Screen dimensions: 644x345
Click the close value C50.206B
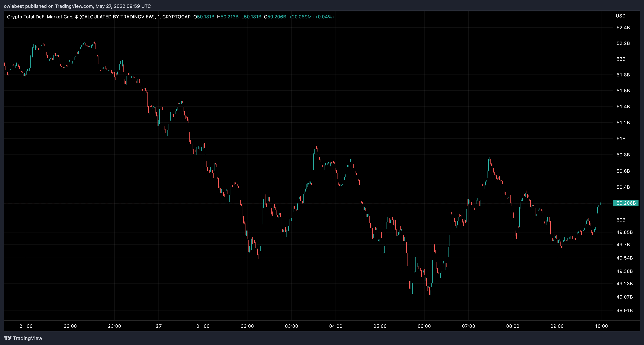[275, 17]
